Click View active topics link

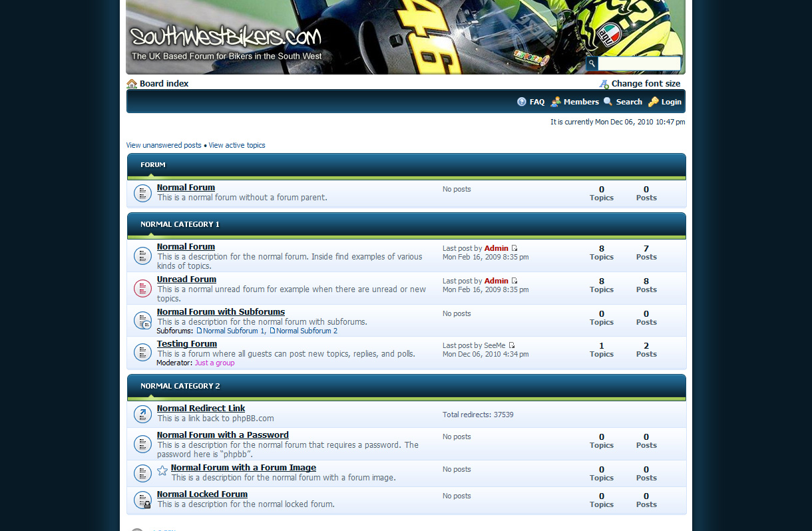(237, 145)
